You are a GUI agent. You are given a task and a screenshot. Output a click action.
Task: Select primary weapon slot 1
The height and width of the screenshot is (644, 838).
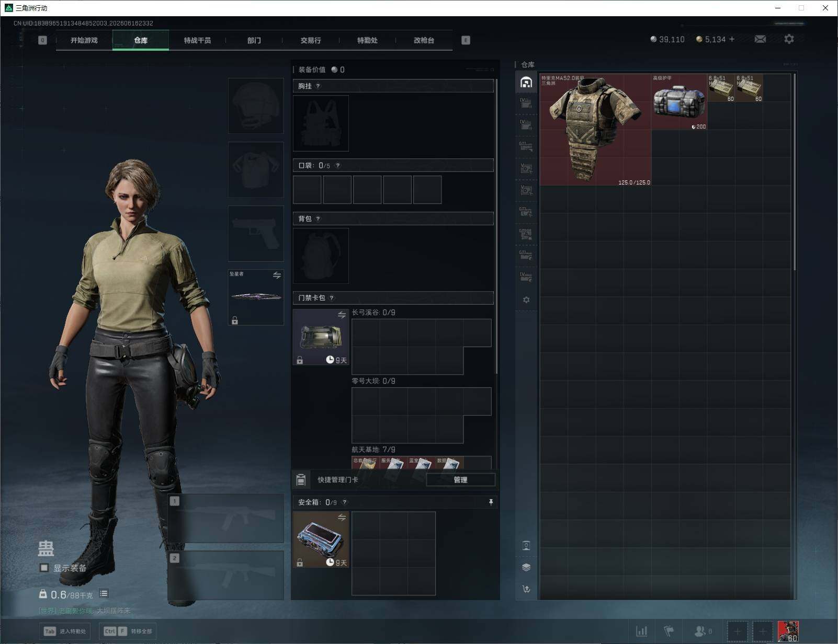[226, 519]
